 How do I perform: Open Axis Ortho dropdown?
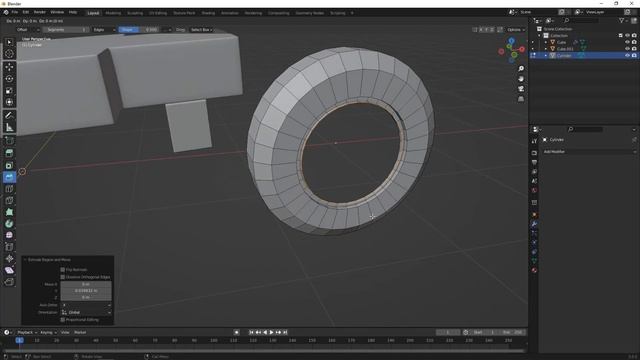pos(86,305)
